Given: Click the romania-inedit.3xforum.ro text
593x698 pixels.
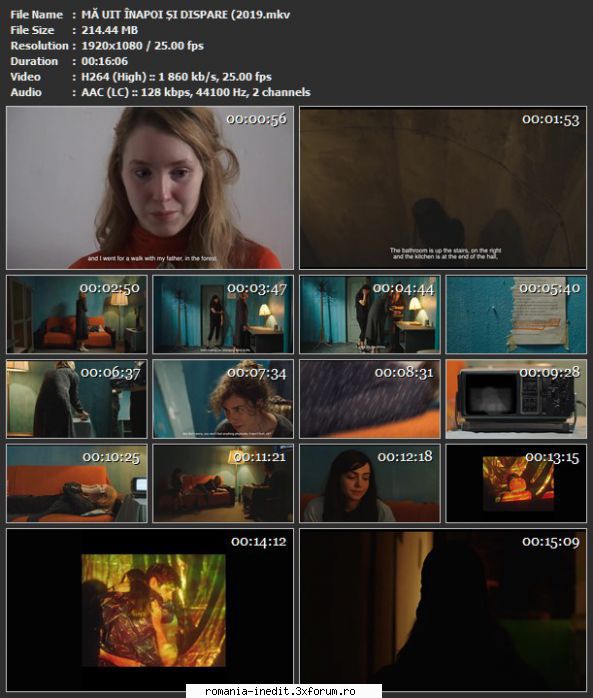Looking at the screenshot, I should [280, 691].
